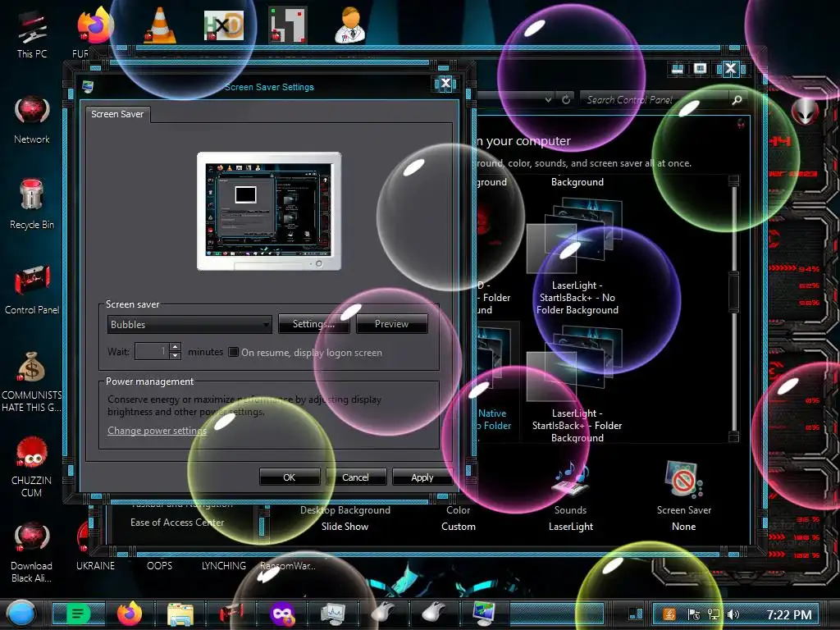
Task: Launch the HxD hex editor shortcut
Action: [223, 25]
